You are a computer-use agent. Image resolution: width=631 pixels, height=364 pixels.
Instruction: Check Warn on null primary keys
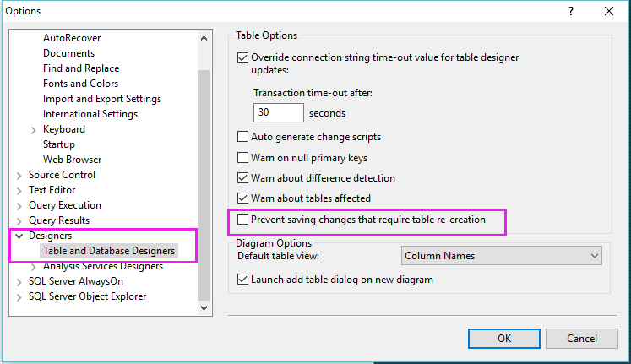[x=243, y=158]
